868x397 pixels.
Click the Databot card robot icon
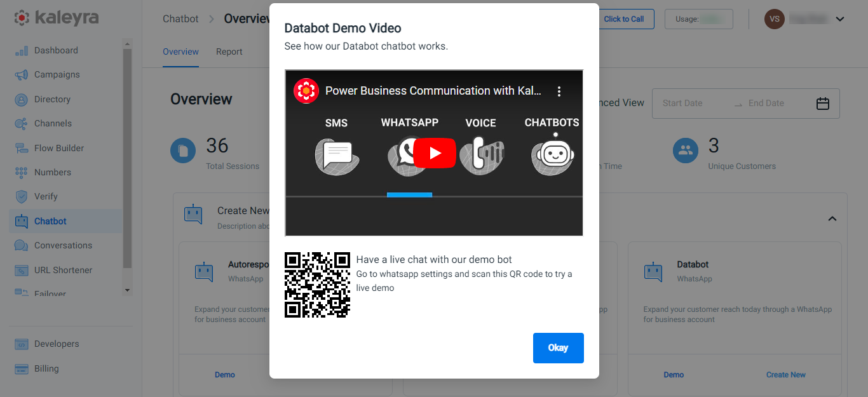(653, 272)
